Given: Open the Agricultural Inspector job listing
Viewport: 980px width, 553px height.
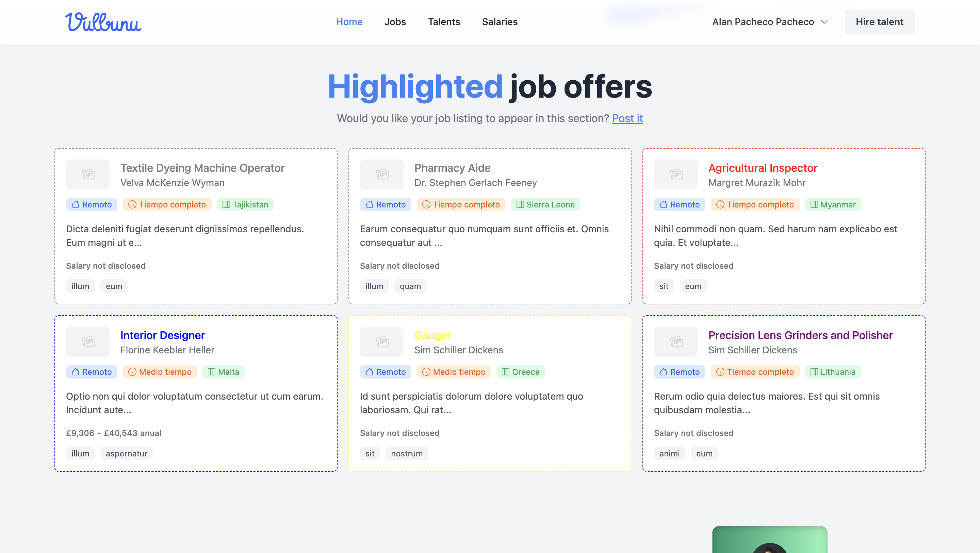Looking at the screenshot, I should 763,168.
